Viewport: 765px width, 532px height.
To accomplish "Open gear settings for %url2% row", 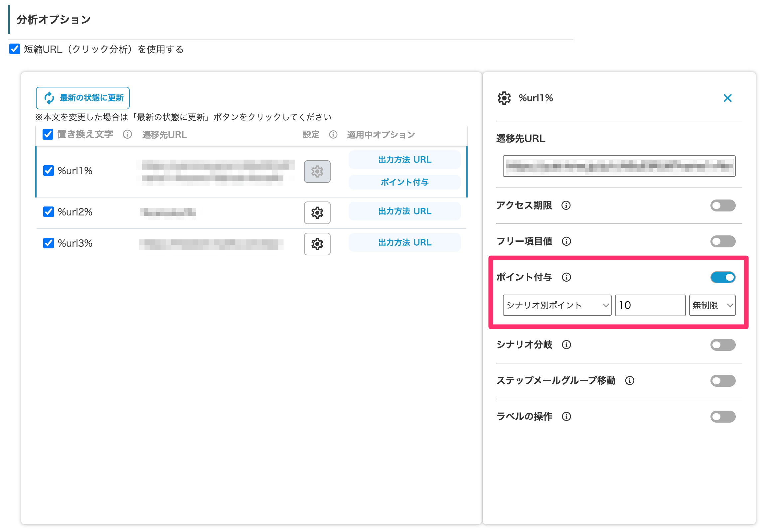I will point(317,212).
